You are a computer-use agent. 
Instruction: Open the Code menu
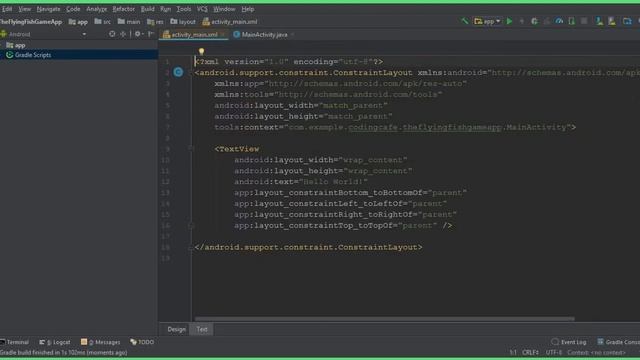pyautogui.click(x=73, y=9)
